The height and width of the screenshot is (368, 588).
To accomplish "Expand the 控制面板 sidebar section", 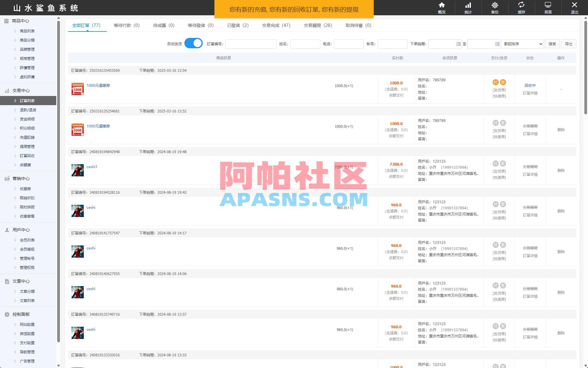I will 7,314.
